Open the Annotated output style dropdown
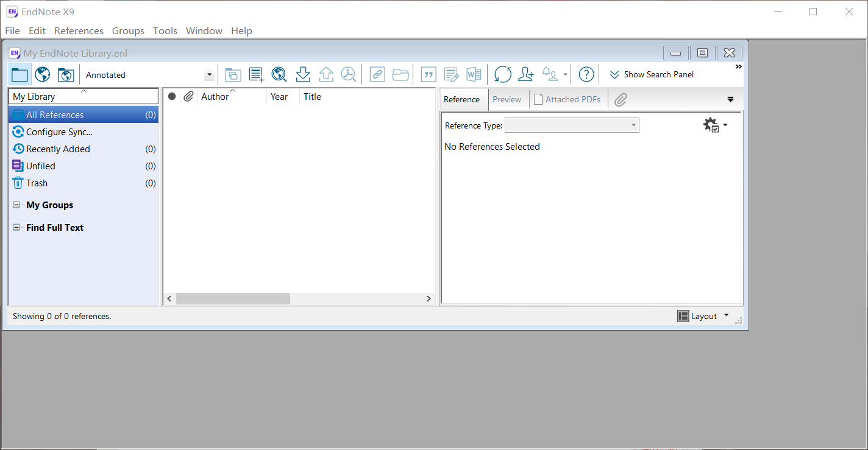Viewport: 868px width, 450px height. (210, 75)
